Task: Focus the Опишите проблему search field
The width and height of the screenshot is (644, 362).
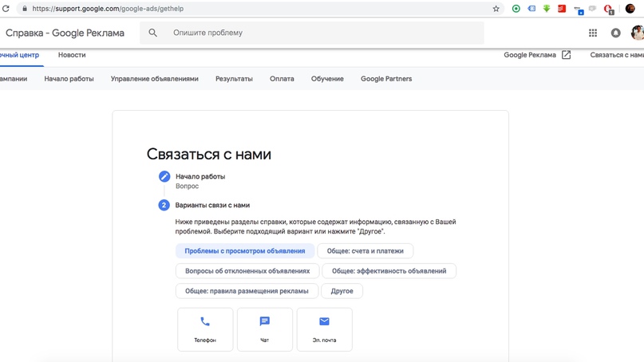Action: [x=312, y=33]
